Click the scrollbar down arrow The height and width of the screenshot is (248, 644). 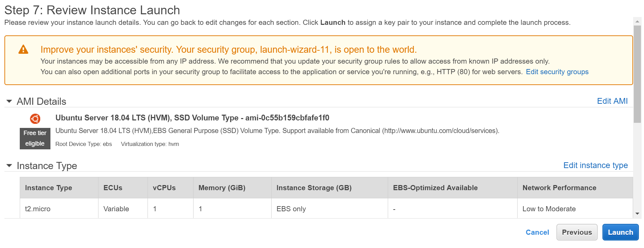coord(637,214)
